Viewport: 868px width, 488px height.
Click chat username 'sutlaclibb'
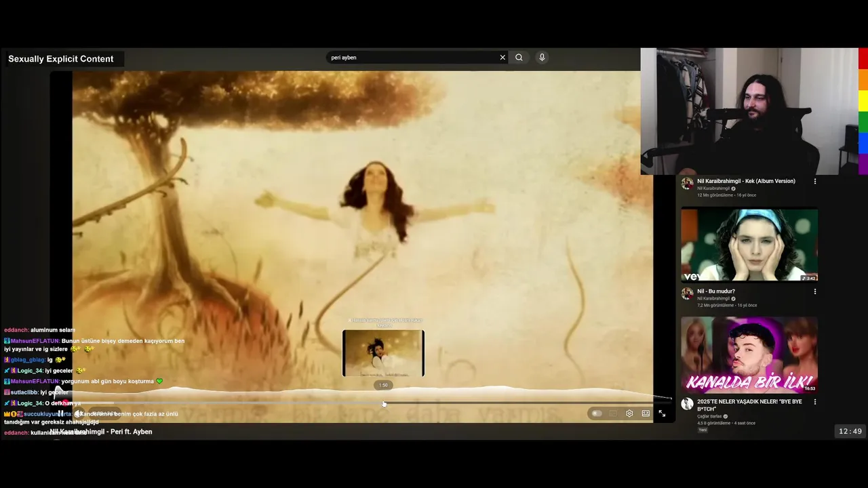click(x=24, y=392)
